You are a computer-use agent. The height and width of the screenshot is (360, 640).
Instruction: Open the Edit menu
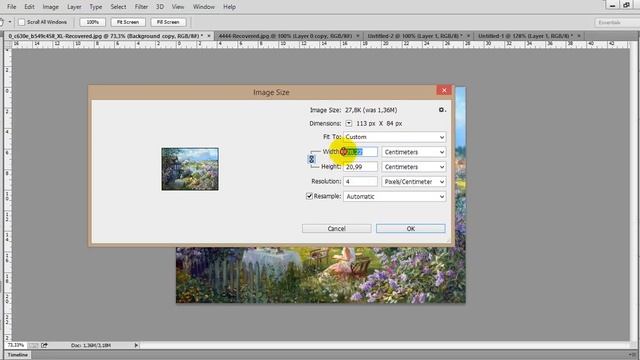pyautogui.click(x=29, y=7)
